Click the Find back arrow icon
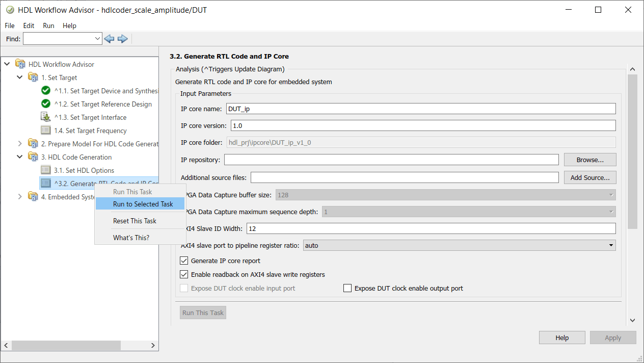 pos(109,39)
